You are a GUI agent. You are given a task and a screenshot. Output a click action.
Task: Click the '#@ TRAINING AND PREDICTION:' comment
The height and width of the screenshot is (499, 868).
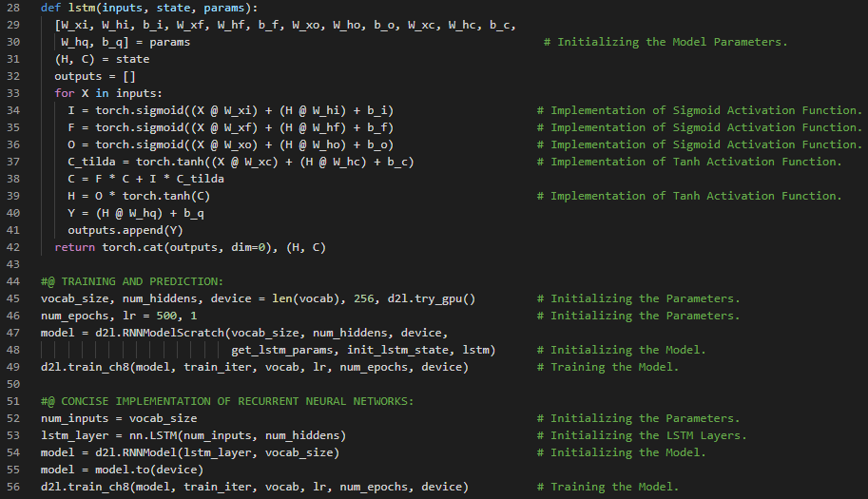[131, 281]
